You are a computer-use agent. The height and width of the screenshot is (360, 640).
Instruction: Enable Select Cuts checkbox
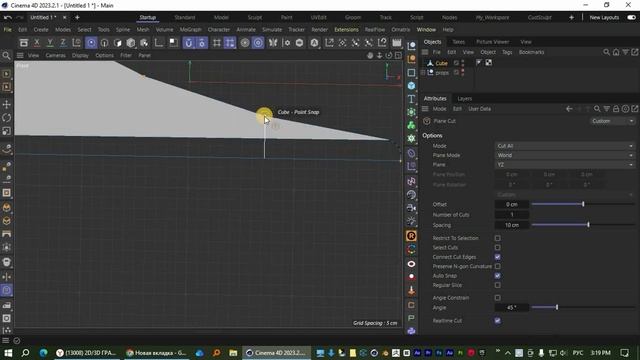click(x=498, y=247)
